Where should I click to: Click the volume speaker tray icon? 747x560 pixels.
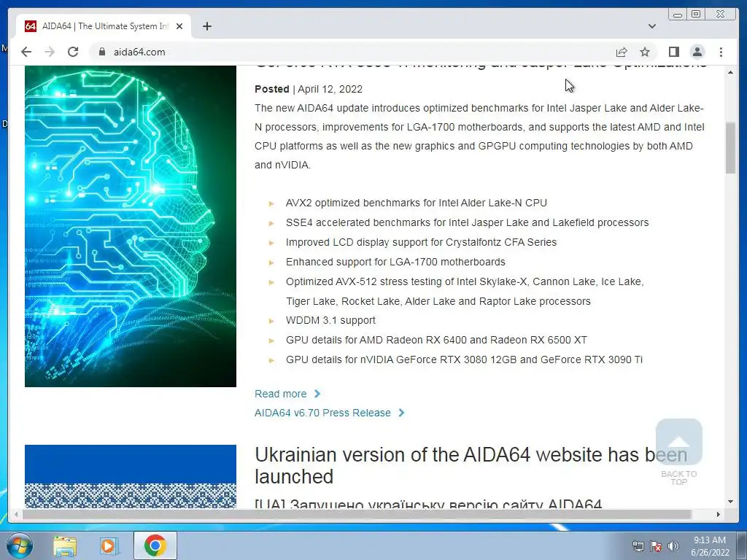(673, 546)
